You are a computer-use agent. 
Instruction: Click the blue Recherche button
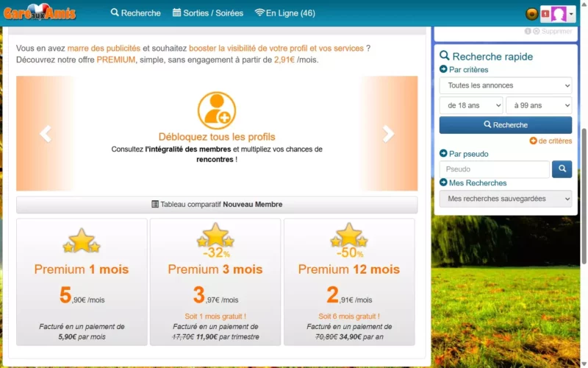(506, 125)
